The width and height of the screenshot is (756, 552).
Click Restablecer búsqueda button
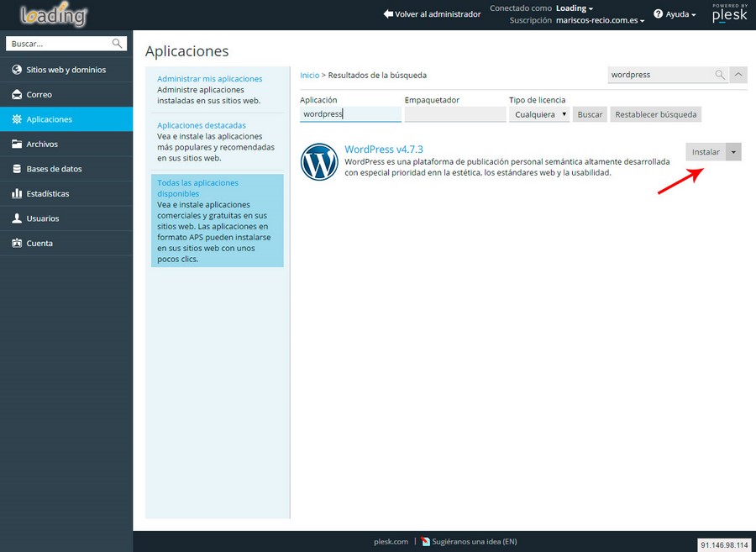pyautogui.click(x=656, y=114)
